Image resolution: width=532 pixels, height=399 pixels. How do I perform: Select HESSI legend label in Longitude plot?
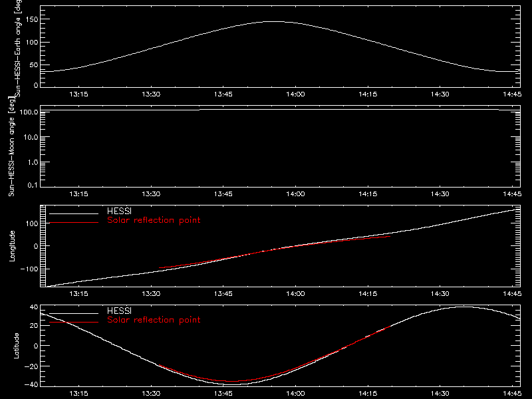119,211
